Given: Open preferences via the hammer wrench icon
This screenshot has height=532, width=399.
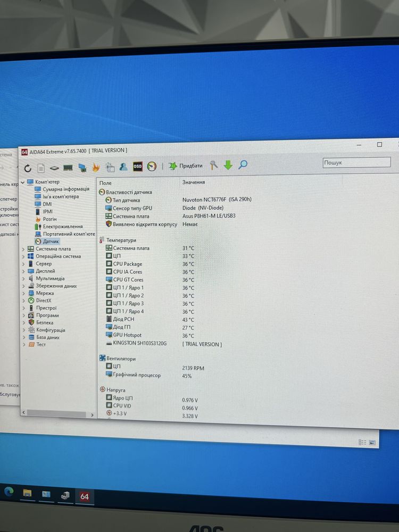Looking at the screenshot, I should coord(213,165).
